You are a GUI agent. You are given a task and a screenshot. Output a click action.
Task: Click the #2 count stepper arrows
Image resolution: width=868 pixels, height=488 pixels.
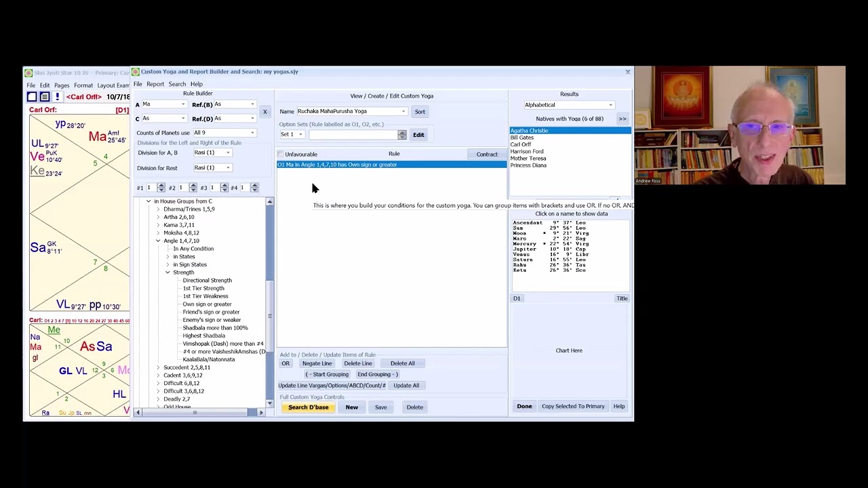pos(193,187)
